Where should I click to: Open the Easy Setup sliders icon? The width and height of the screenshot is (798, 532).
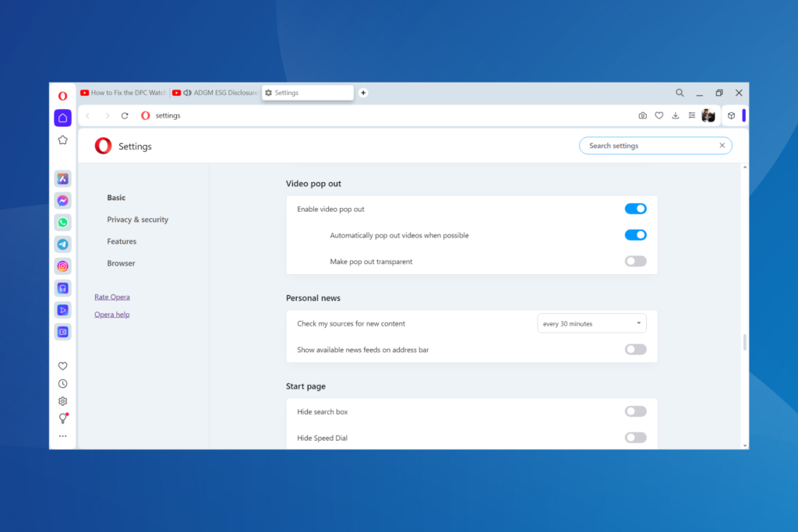(692, 115)
